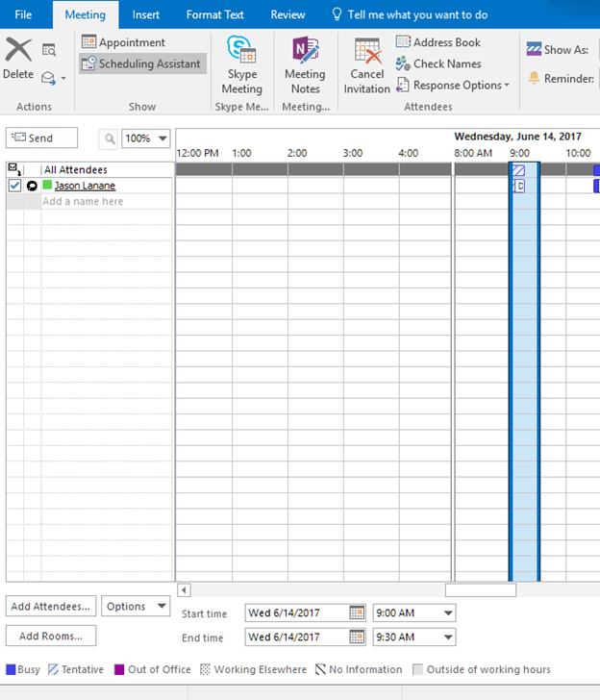The width and height of the screenshot is (600, 700).
Task: Click the horizontal timeline scrollbar thumb
Action: (x=480, y=590)
